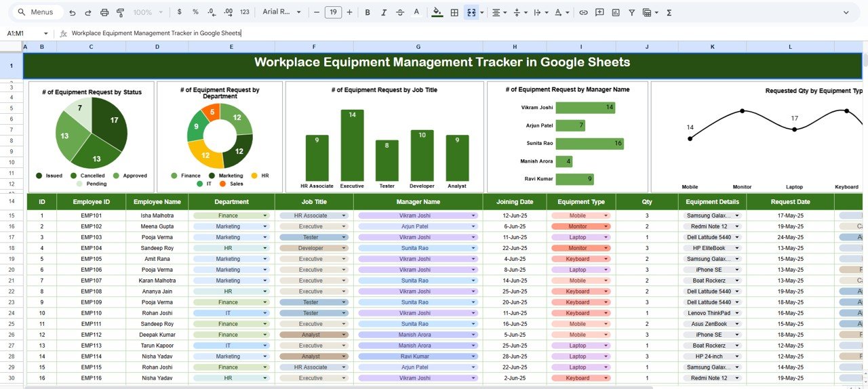The image size is (868, 389).
Task: Expand the name box A1:M1 dropdown
Action: (46, 33)
